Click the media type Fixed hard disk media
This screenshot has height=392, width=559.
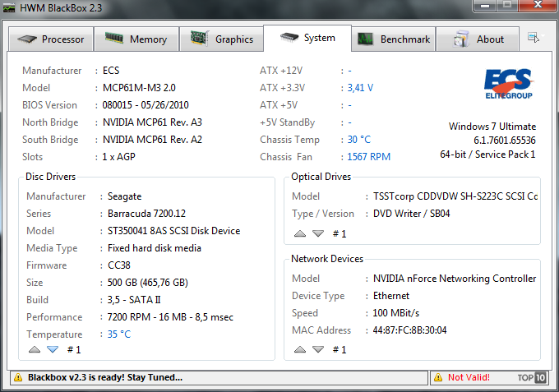155,248
